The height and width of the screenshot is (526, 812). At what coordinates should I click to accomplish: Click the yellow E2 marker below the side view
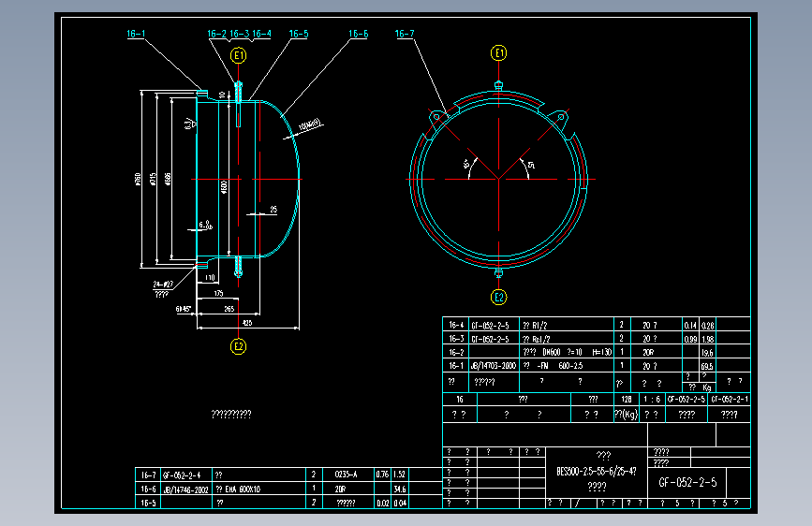[238, 346]
